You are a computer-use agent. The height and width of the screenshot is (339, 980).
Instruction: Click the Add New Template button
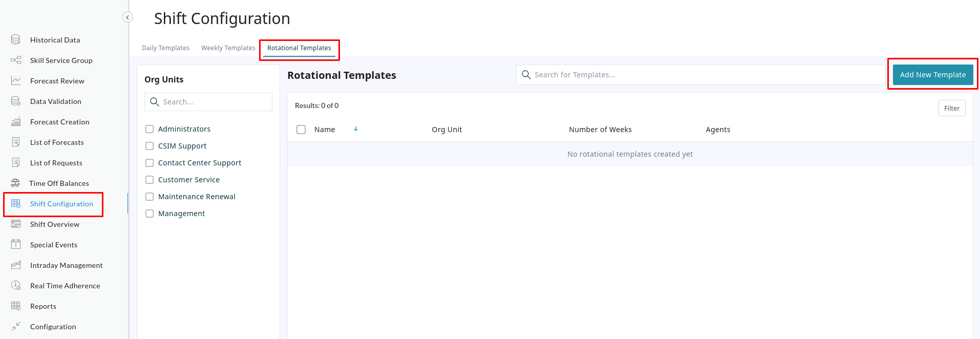pyautogui.click(x=932, y=75)
